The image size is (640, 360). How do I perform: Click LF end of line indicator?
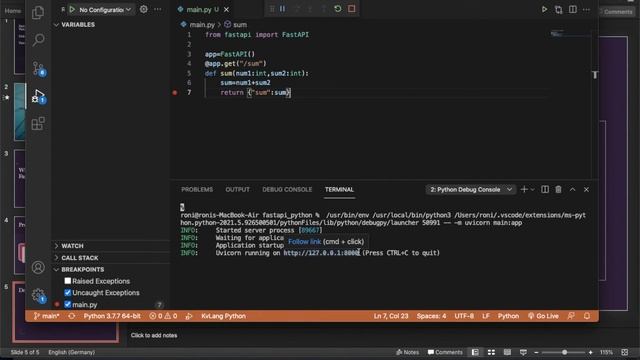486,316
